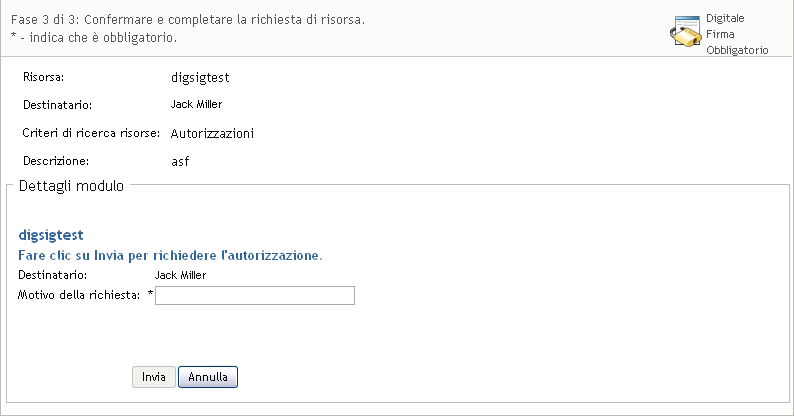Click the asf description value
Viewport: 794px width, 416px height.
tap(180, 161)
